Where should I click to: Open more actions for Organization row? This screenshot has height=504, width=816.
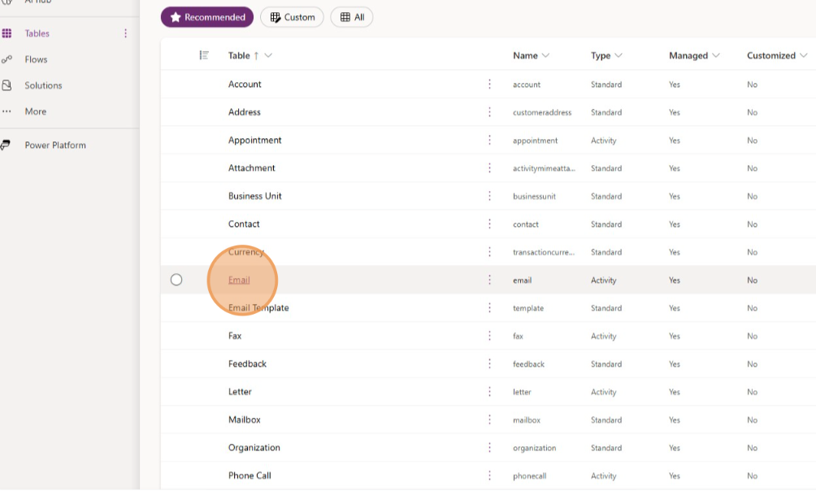click(x=489, y=448)
